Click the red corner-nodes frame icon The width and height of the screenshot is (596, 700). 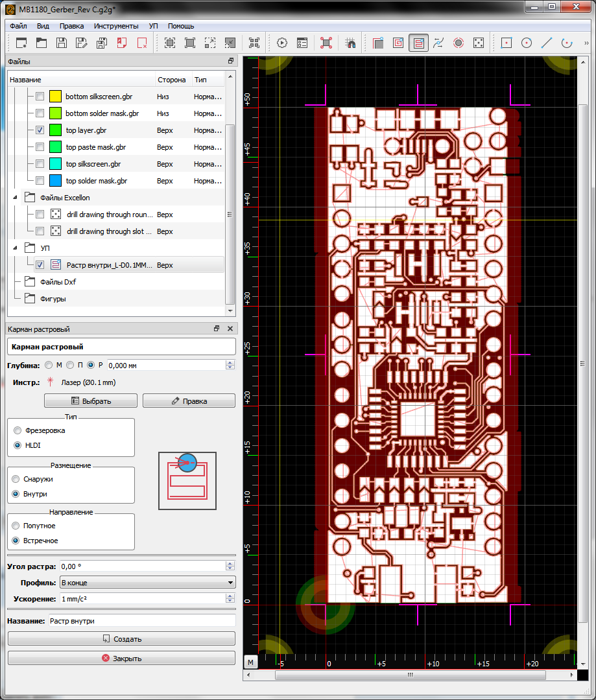[326, 43]
